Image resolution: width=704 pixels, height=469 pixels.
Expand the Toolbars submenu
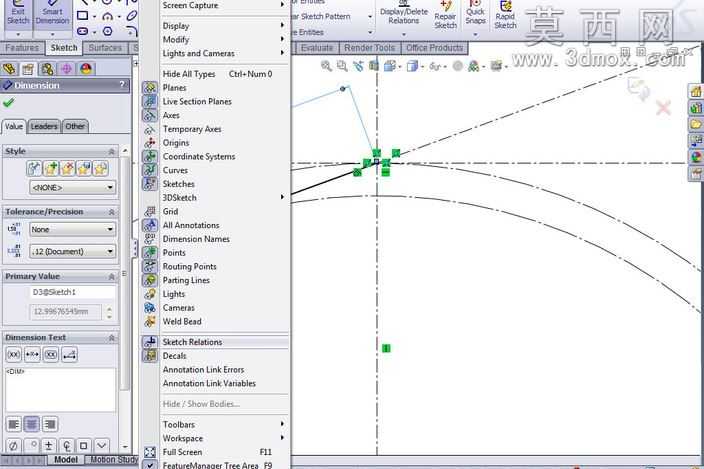coord(215,425)
